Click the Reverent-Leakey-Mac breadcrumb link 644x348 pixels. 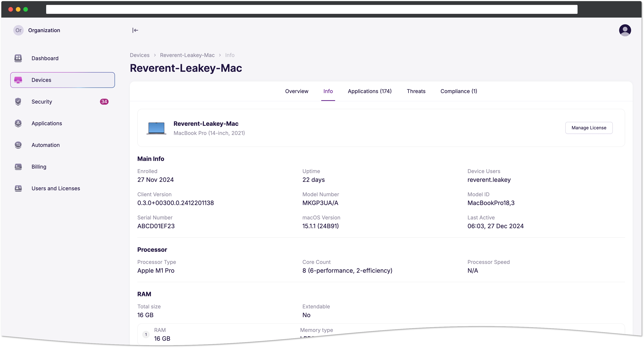pyautogui.click(x=187, y=55)
